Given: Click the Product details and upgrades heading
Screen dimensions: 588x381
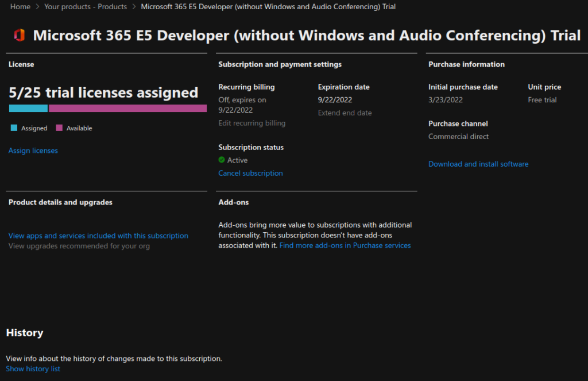Looking at the screenshot, I should pos(60,202).
